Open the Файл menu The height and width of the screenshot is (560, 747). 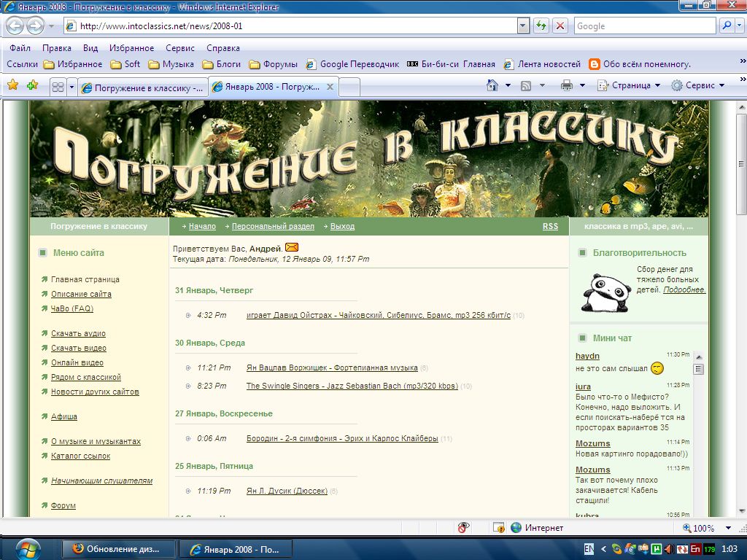coord(20,47)
